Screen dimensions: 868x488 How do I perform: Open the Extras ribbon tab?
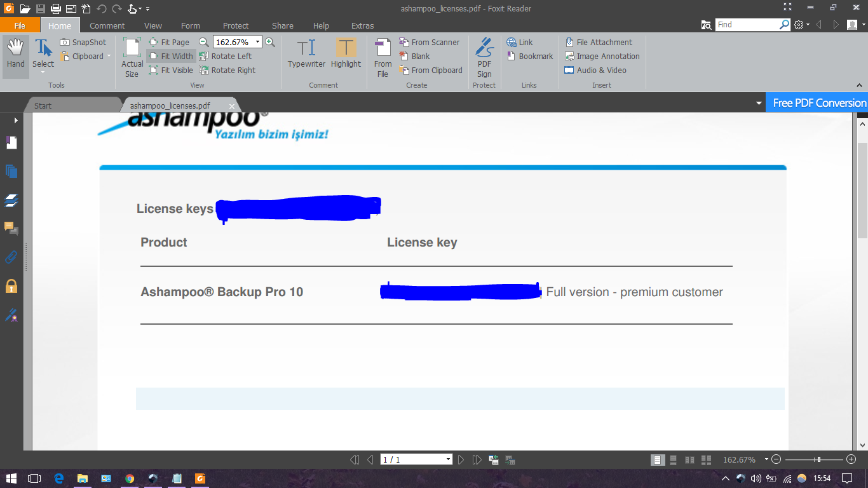[x=363, y=25]
